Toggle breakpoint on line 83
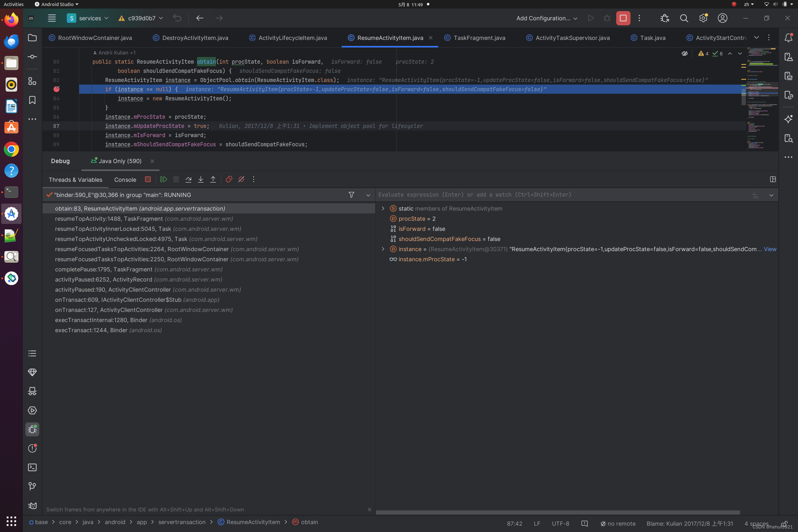 [x=56, y=89]
